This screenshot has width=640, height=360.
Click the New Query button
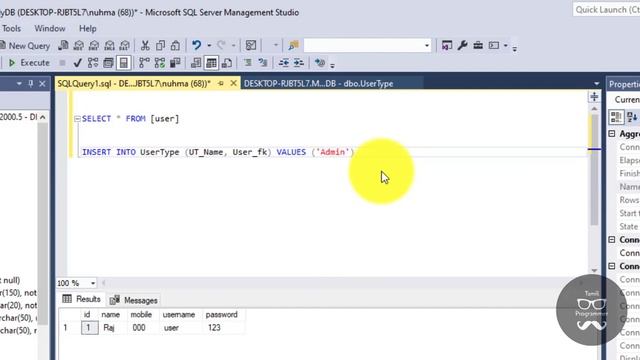point(25,46)
